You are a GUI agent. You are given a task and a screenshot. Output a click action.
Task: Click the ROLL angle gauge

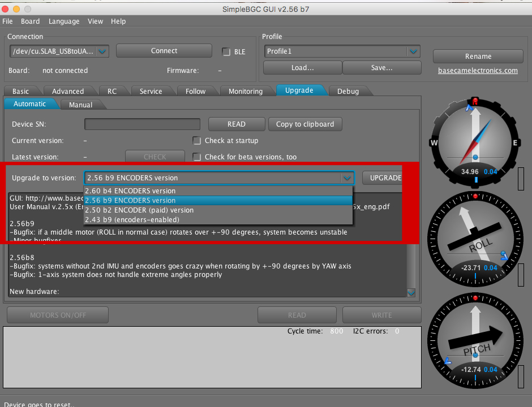pyautogui.click(x=475, y=239)
